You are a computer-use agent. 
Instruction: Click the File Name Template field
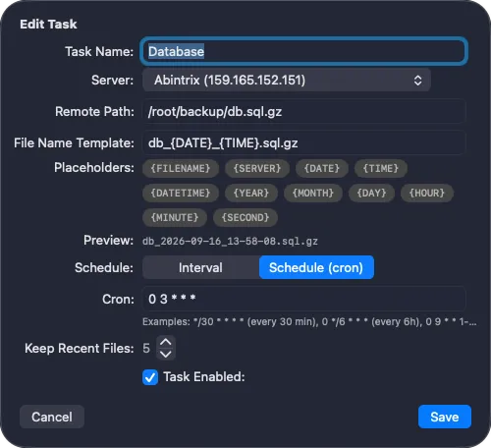[x=303, y=143]
